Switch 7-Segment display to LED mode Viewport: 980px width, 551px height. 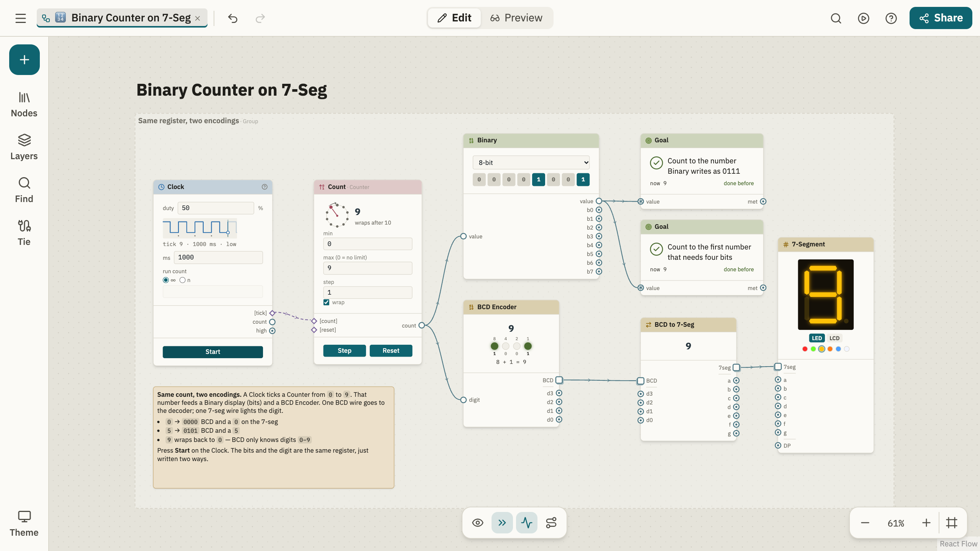tap(817, 338)
